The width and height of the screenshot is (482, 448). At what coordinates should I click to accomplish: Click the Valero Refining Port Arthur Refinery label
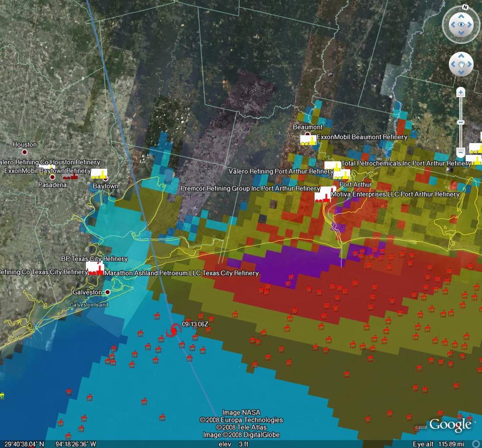(x=281, y=171)
